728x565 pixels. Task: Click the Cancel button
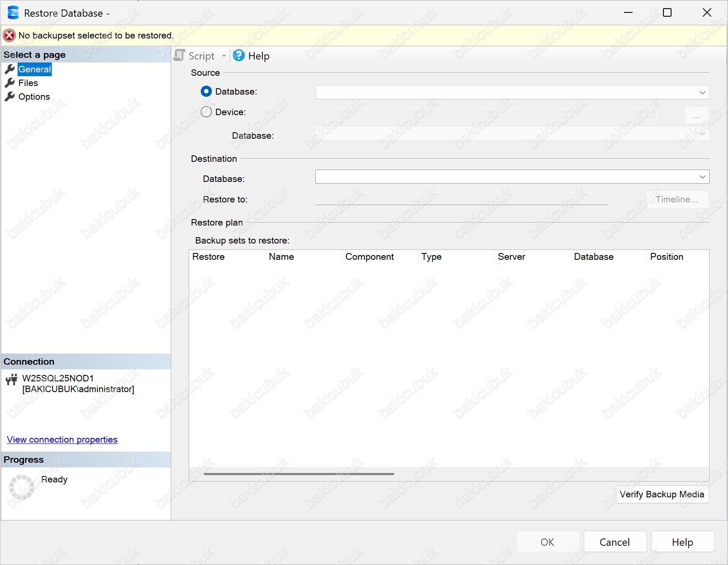[x=615, y=542]
